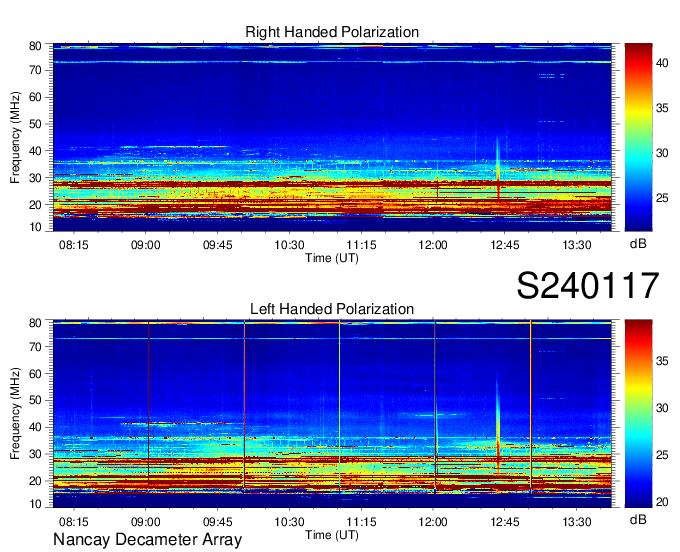This screenshot has width=680, height=552.
Task: Click 08:15 on the Right Handed time axis
Action: [74, 245]
